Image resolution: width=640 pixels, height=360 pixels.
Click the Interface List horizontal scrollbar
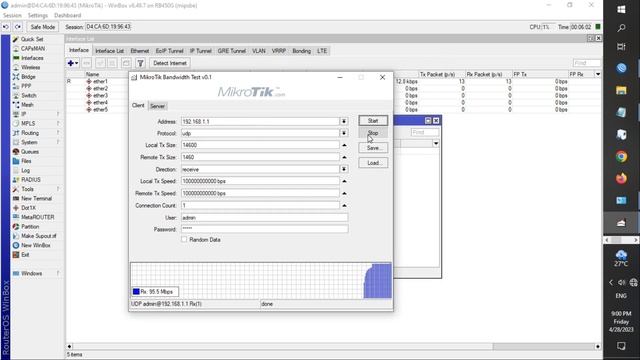(x=333, y=347)
